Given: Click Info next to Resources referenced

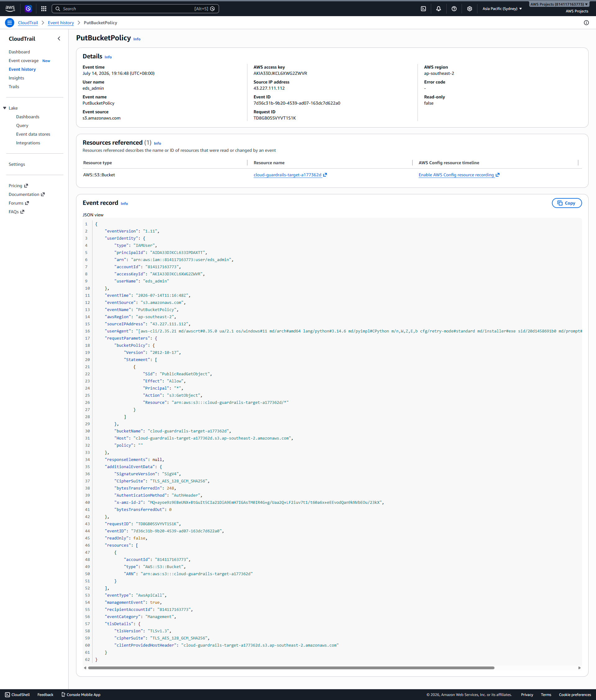Looking at the screenshot, I should click(157, 143).
